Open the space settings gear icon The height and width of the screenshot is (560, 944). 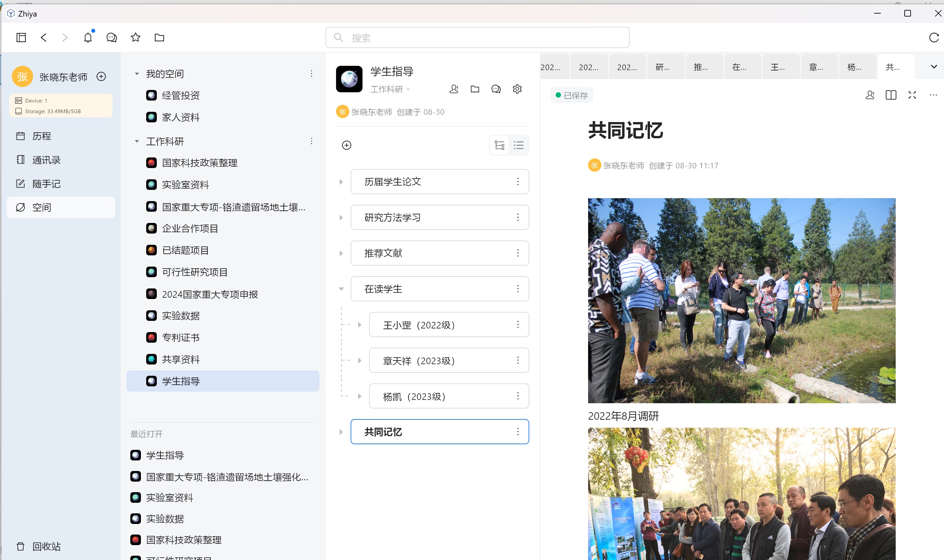click(x=517, y=89)
